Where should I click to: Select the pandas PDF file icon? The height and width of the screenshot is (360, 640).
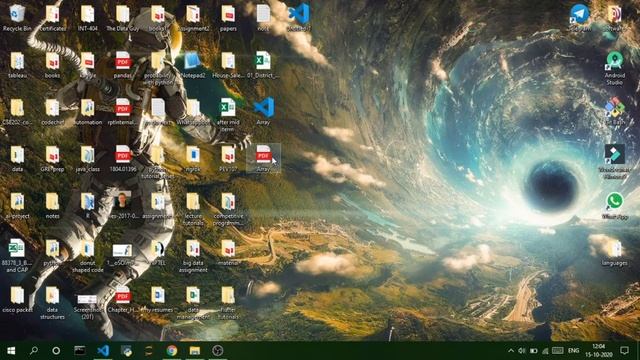(122, 65)
